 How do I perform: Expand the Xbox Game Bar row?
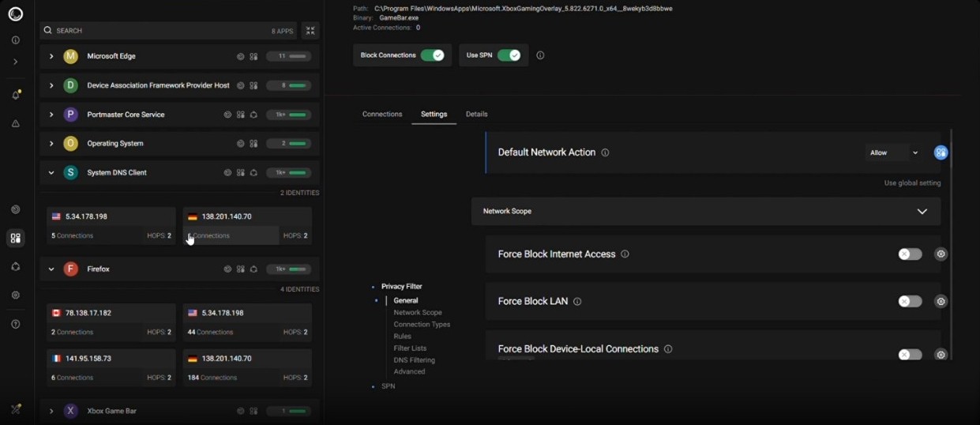(51, 411)
